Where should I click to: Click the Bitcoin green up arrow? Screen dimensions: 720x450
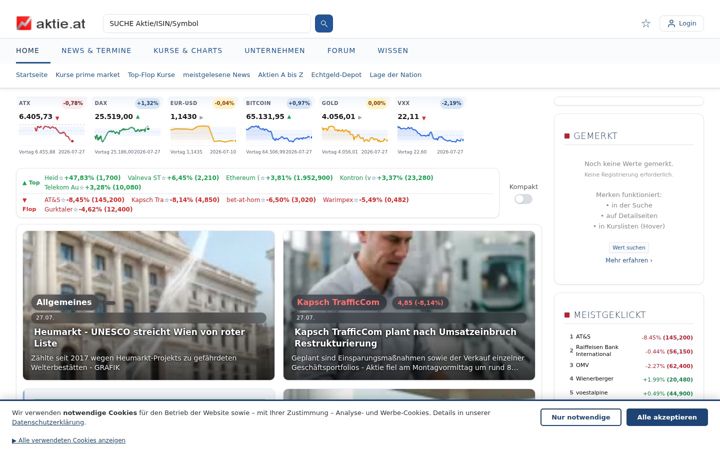(x=289, y=117)
